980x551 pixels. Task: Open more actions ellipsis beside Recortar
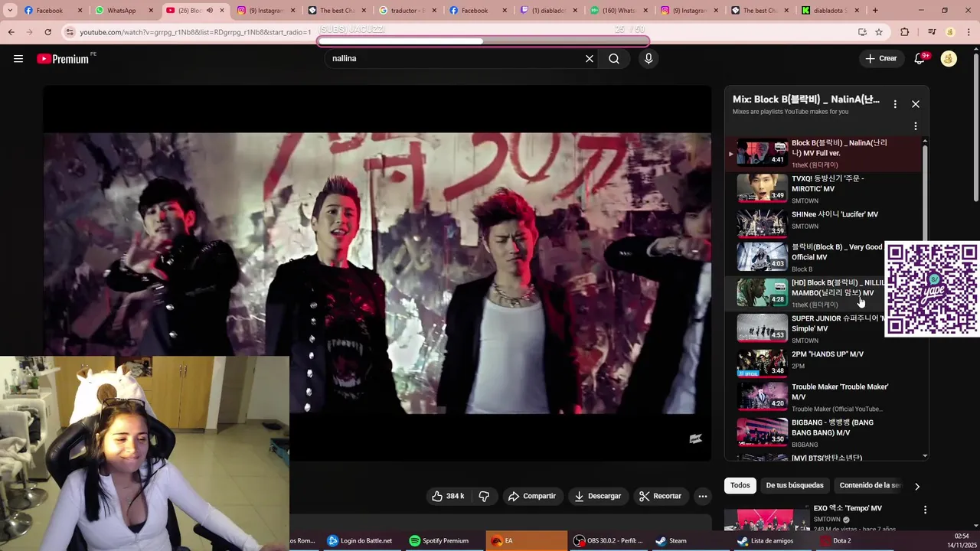pos(703,496)
